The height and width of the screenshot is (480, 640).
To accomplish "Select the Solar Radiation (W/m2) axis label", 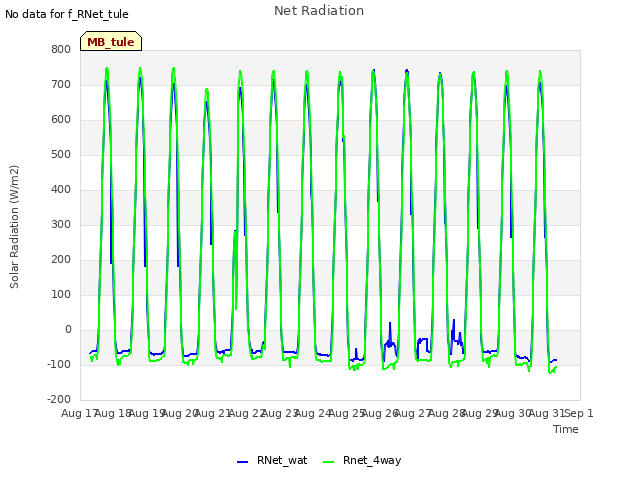I will pos(14,227).
